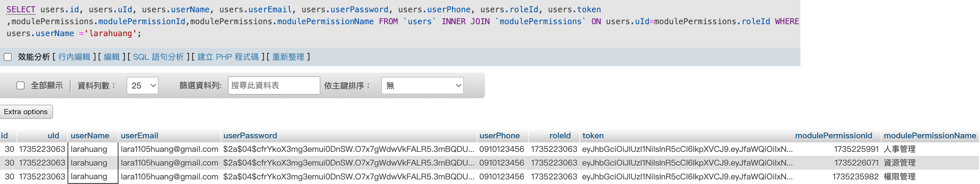Click the 行內編輯 link

pos(74,57)
